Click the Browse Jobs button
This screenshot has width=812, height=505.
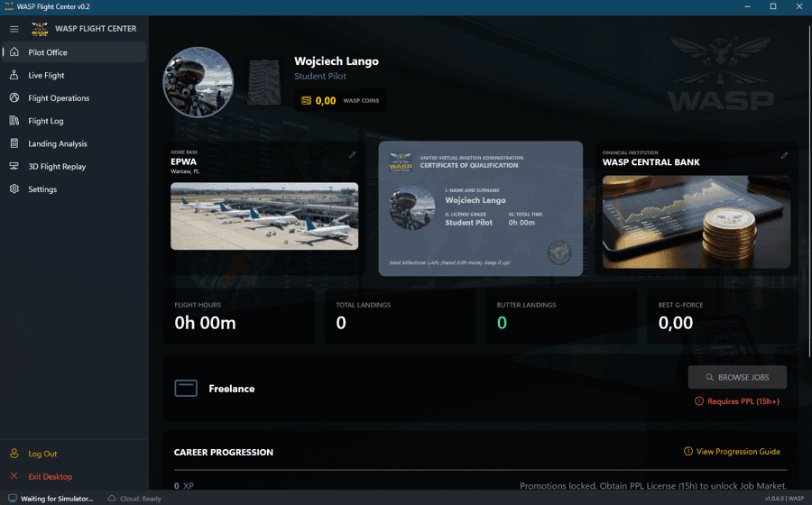coord(737,377)
